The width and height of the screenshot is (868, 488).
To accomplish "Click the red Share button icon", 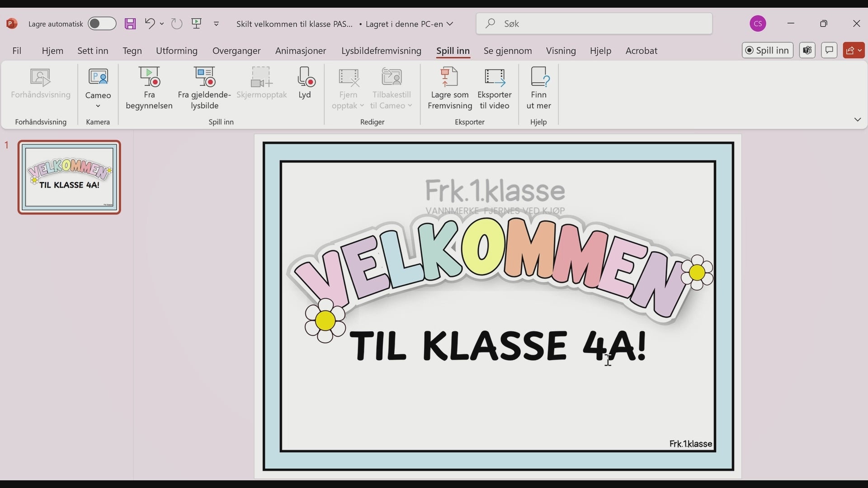I will [x=850, y=50].
